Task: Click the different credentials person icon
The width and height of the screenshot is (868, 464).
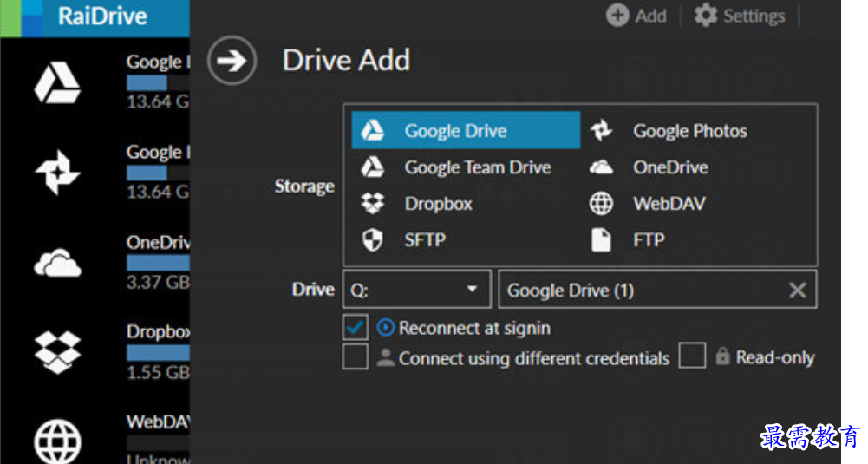Action: (385, 357)
